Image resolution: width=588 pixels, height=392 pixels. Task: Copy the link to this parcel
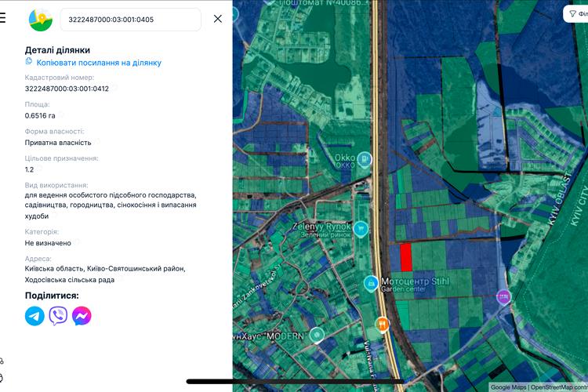(99, 63)
